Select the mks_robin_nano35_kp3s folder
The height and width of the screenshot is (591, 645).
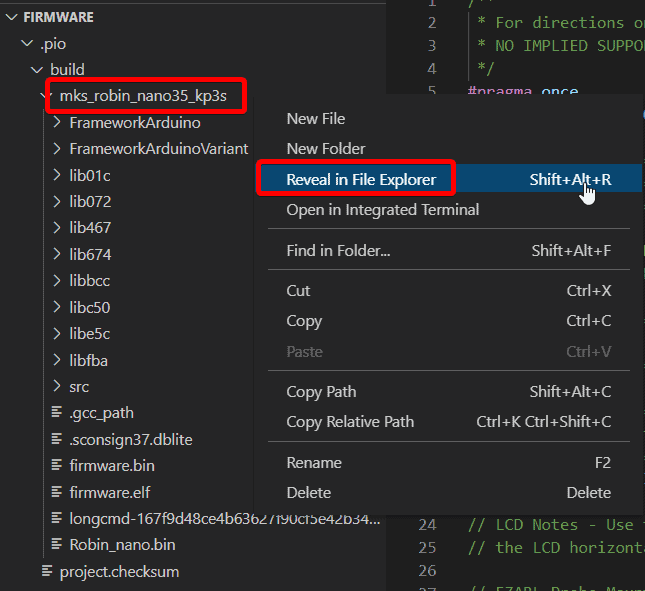[150, 97]
